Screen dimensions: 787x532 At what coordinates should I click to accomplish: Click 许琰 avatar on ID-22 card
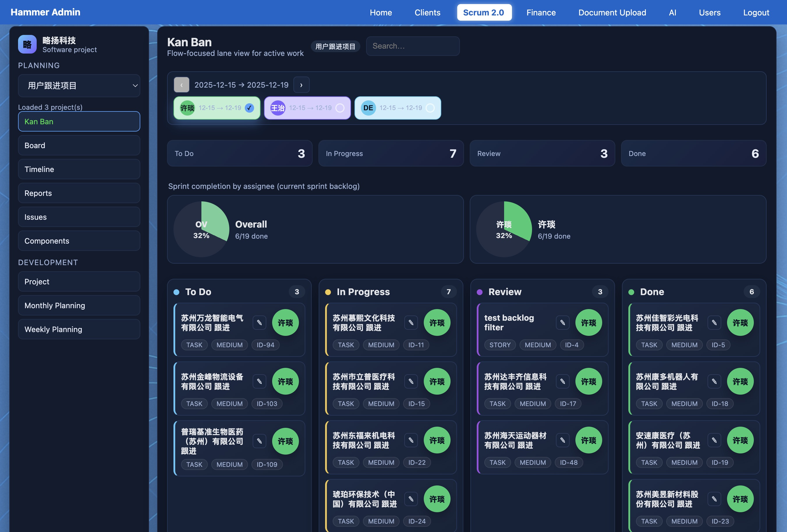437,440
